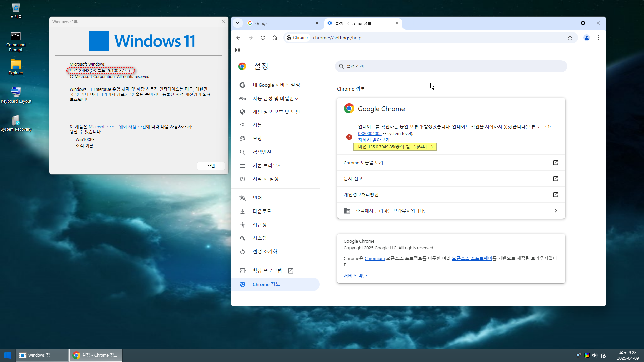Click the 설정 검색 search field

[x=451, y=66]
